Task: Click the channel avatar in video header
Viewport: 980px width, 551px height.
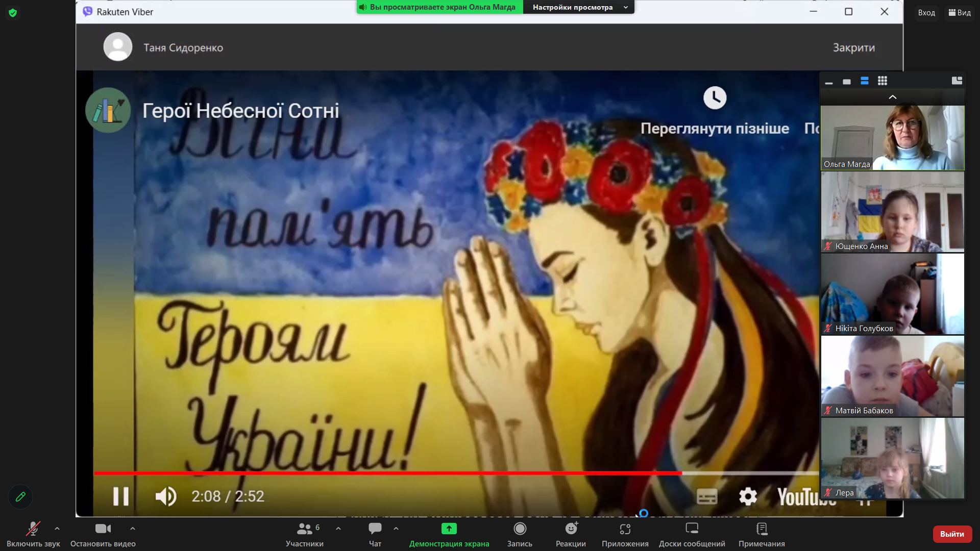Action: coord(108,110)
